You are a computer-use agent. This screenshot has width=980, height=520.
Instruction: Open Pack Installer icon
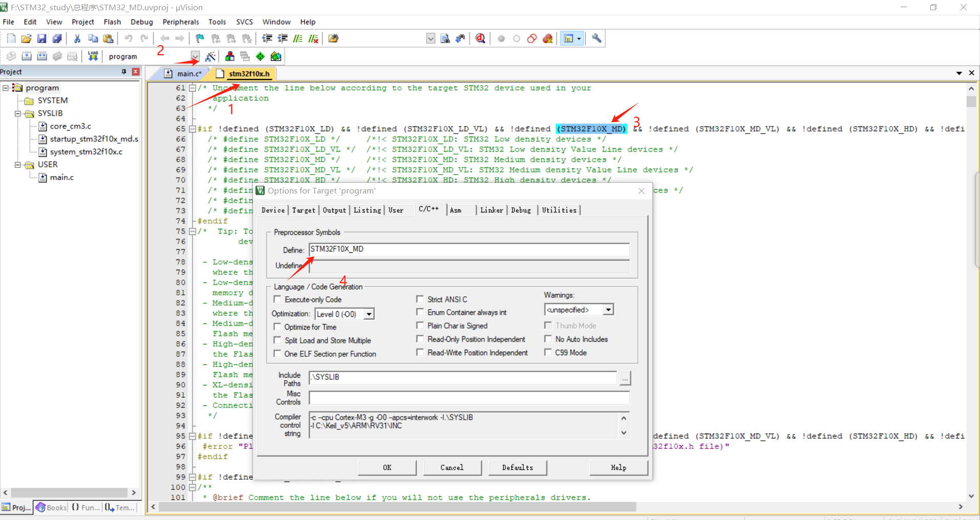pyautogui.click(x=276, y=56)
